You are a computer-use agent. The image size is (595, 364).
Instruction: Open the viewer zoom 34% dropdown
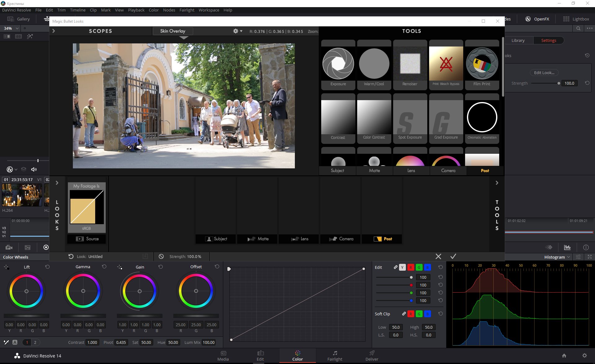tap(11, 28)
